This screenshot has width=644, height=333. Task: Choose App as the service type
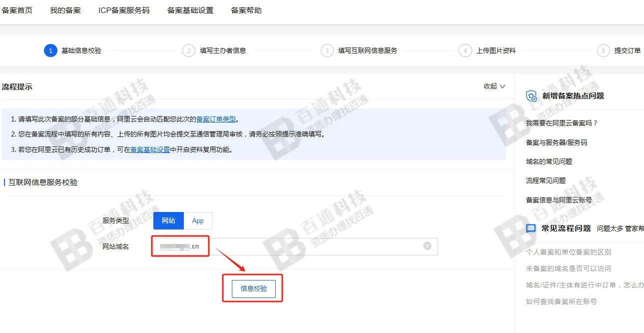coord(198,220)
